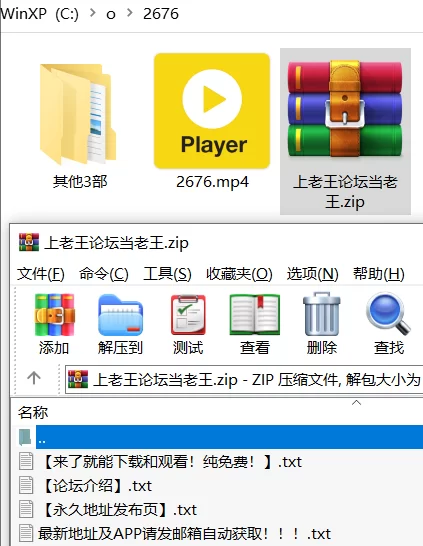Open the 帮助(H) menu
The width and height of the screenshot is (423, 546).
pos(379,274)
